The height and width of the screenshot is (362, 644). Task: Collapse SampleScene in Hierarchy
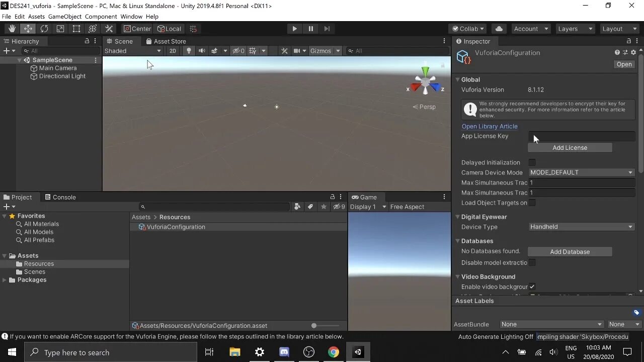[19, 60]
